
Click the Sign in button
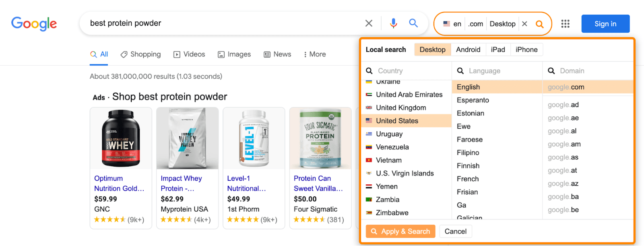pos(605,24)
